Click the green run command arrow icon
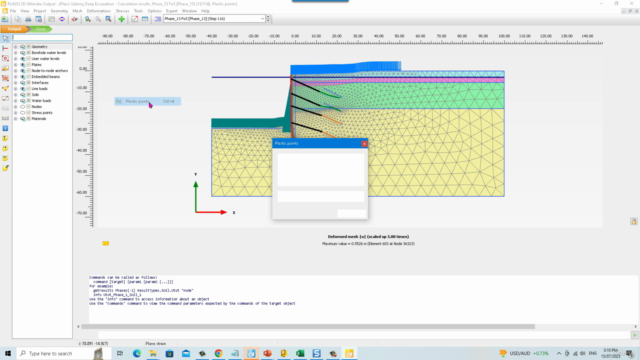This screenshot has height=360, width=640. click(x=634, y=335)
